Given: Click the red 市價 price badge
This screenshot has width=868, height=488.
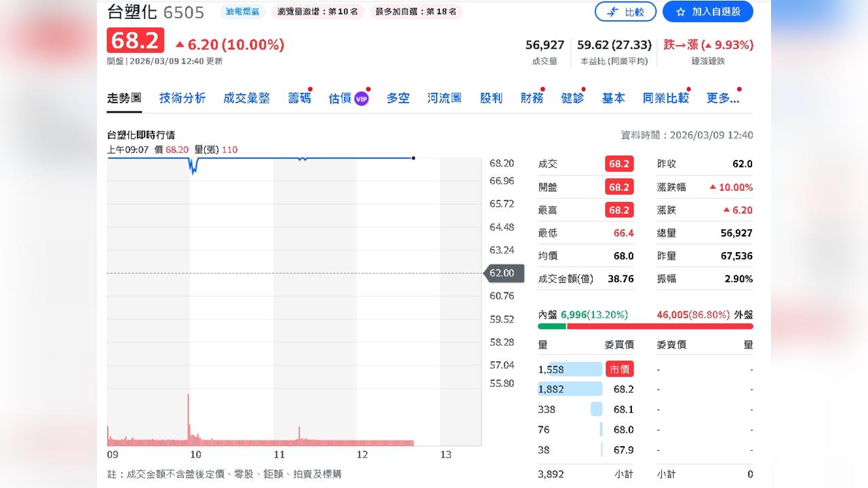Looking at the screenshot, I should 619,369.
